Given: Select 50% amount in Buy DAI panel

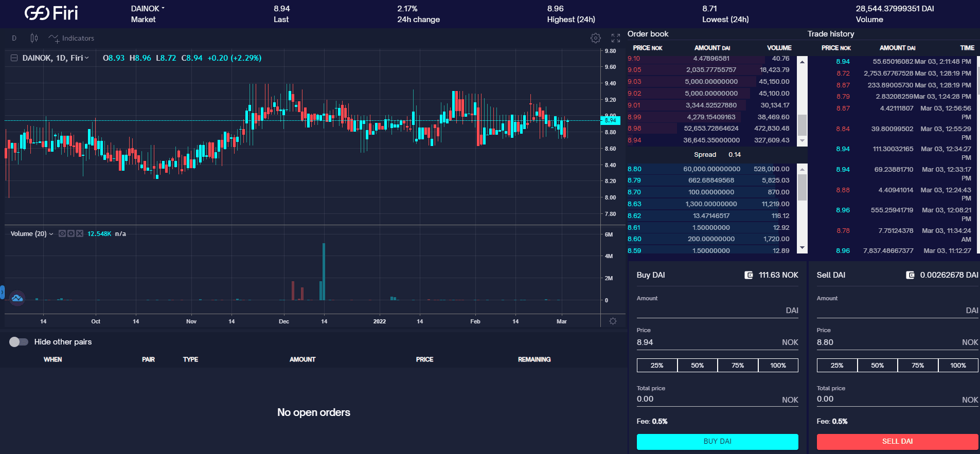Looking at the screenshot, I should pos(697,366).
